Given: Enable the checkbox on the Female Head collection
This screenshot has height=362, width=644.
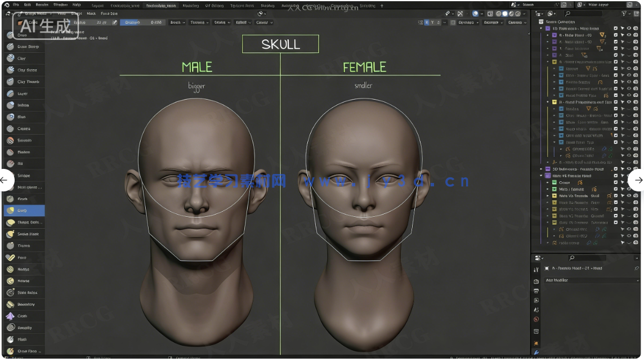Looking at the screenshot, I should (616, 176).
